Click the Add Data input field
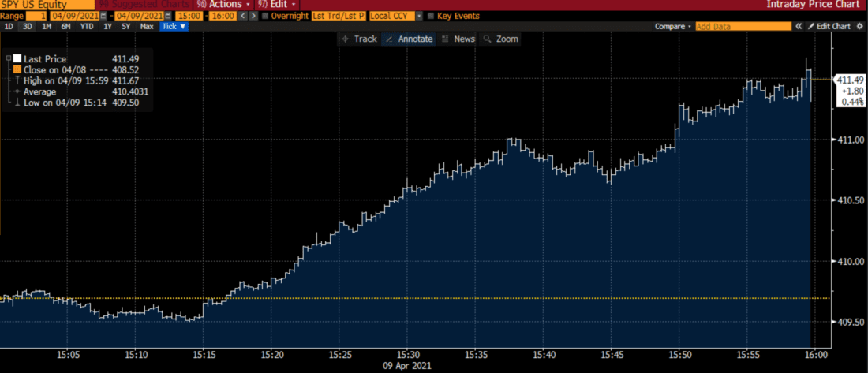The image size is (868, 373). point(743,26)
